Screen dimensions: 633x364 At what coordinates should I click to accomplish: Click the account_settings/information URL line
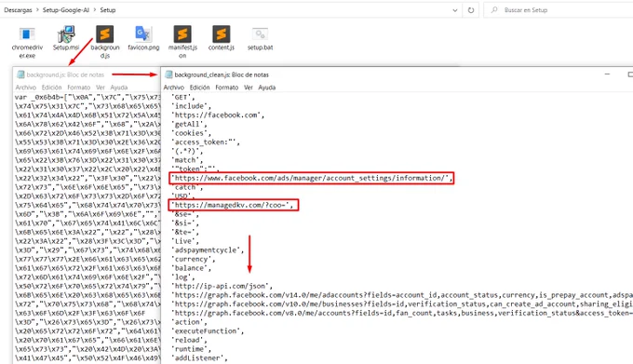point(311,178)
